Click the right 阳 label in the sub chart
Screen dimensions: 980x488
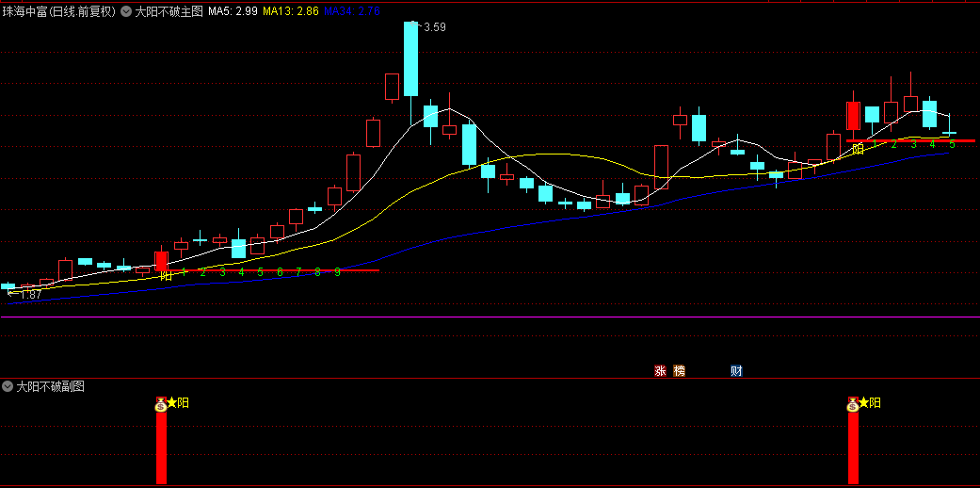[x=875, y=402]
